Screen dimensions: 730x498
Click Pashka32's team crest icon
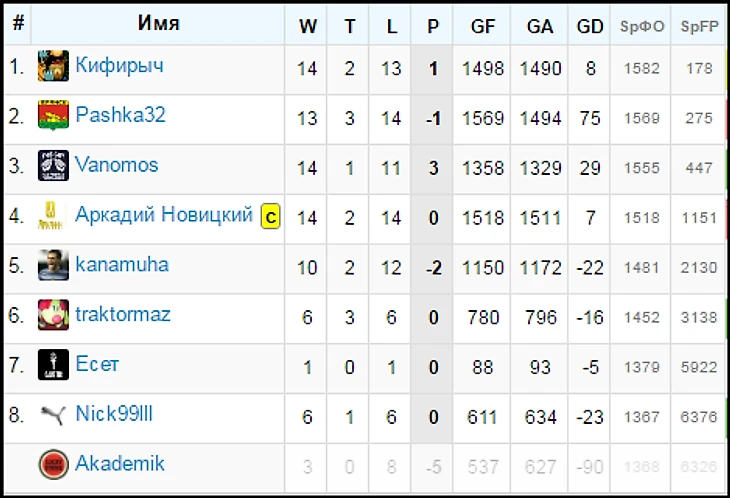coord(53,116)
